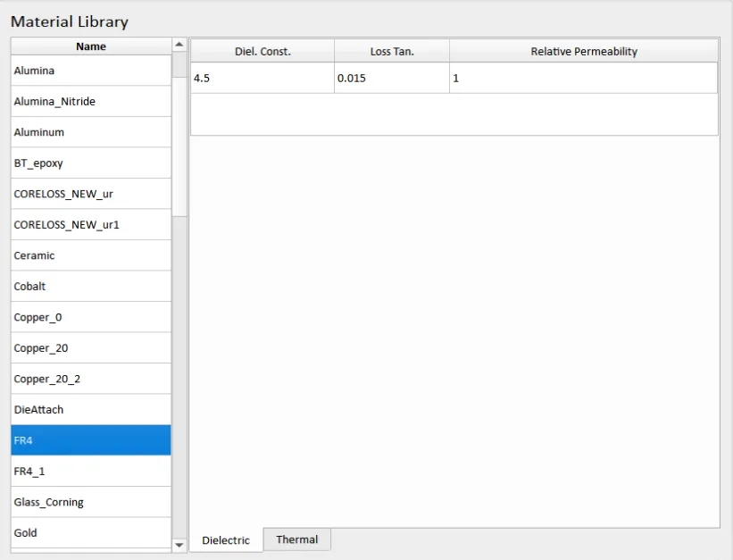
Task: Select Alumina in the material list
Action: pos(90,71)
